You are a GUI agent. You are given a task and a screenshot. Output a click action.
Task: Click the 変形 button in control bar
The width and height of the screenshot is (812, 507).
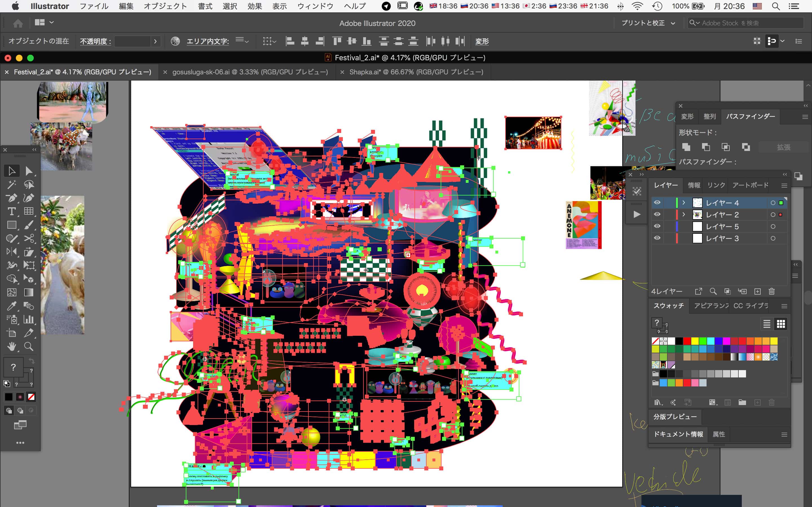coord(482,41)
